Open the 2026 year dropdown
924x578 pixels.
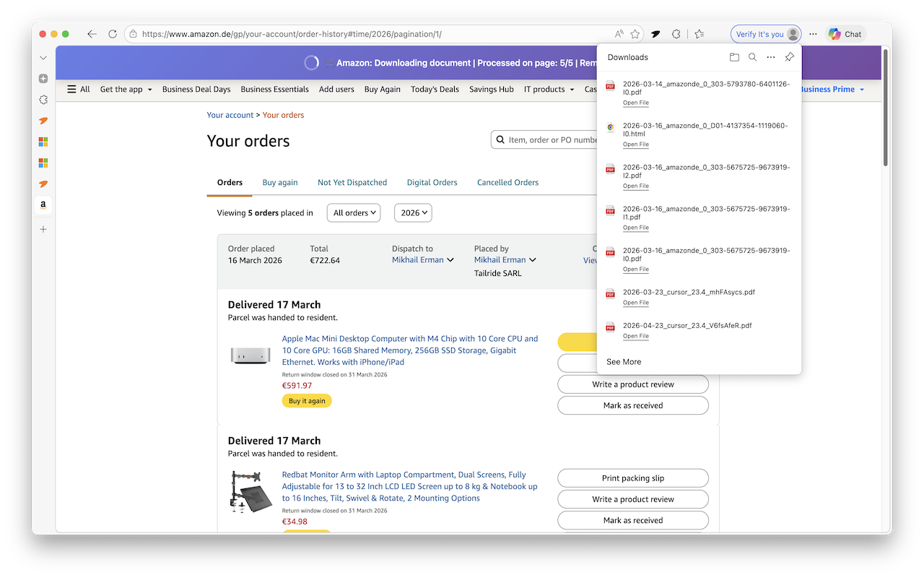click(x=413, y=213)
